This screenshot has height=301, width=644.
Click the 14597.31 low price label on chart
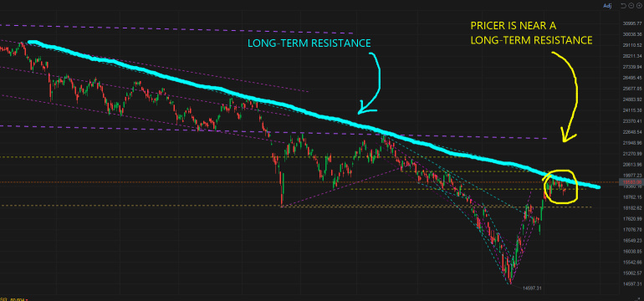tap(532, 288)
